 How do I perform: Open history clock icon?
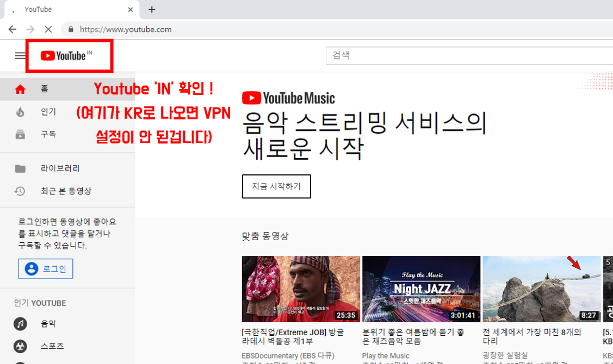[20, 191]
